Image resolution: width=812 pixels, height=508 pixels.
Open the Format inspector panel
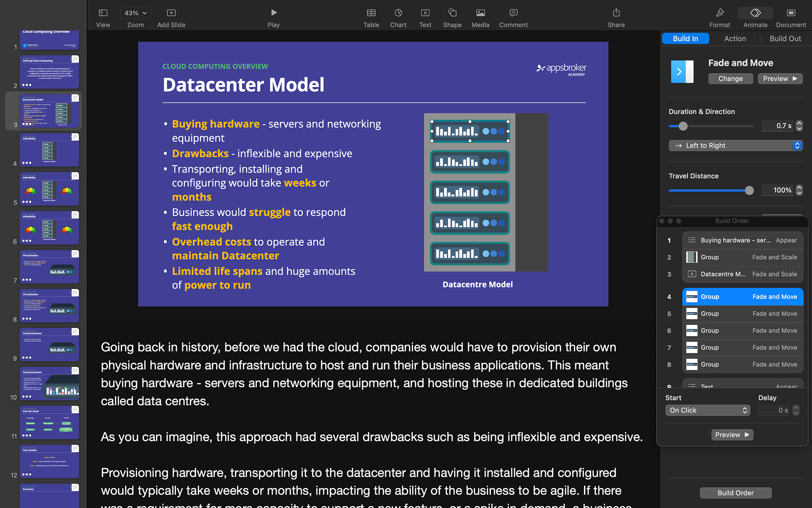coord(719,13)
